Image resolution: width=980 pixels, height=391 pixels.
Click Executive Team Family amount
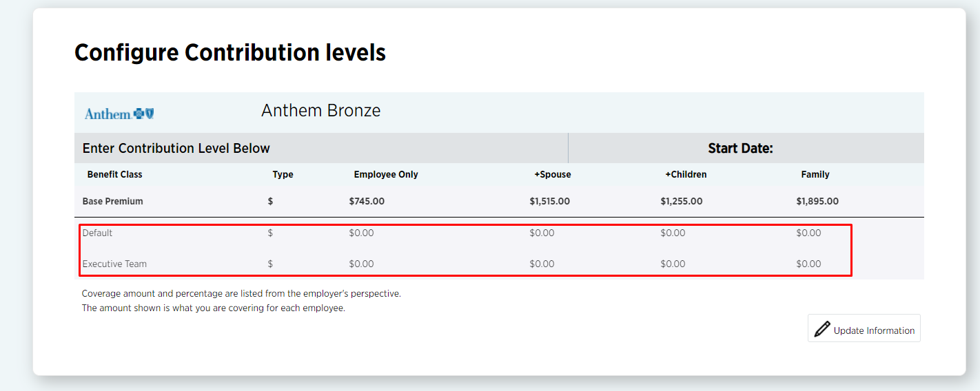click(x=808, y=264)
